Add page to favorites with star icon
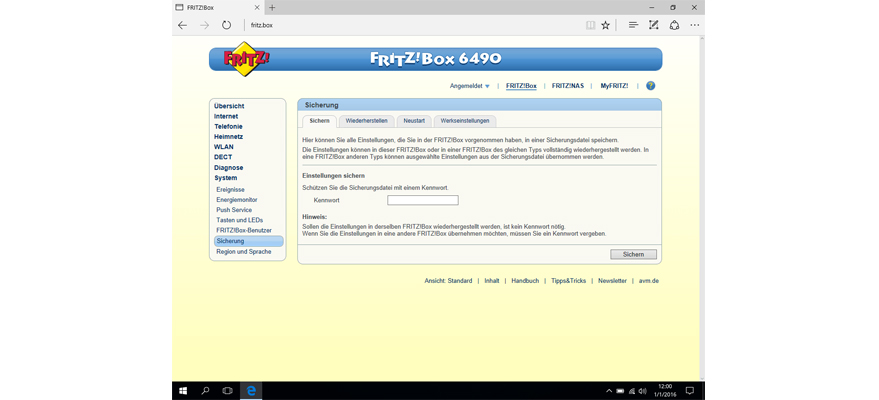This screenshot has width=879, height=400. pyautogui.click(x=605, y=25)
